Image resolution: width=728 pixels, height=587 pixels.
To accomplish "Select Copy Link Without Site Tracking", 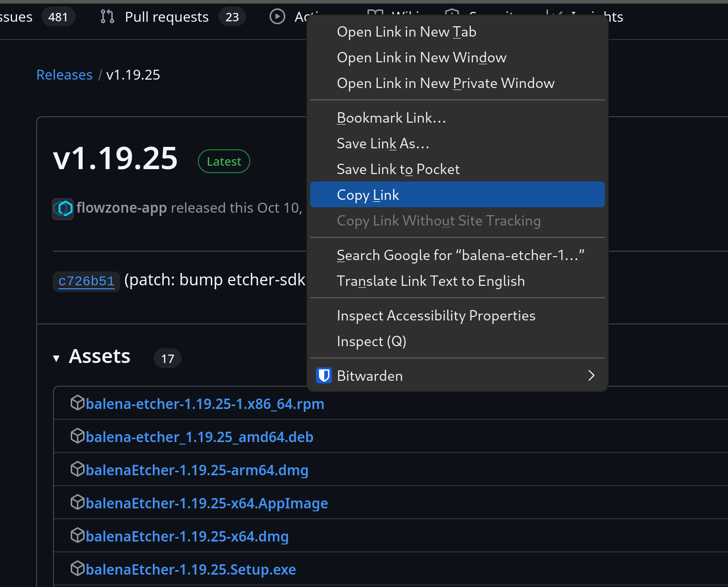I will pyautogui.click(x=457, y=221).
